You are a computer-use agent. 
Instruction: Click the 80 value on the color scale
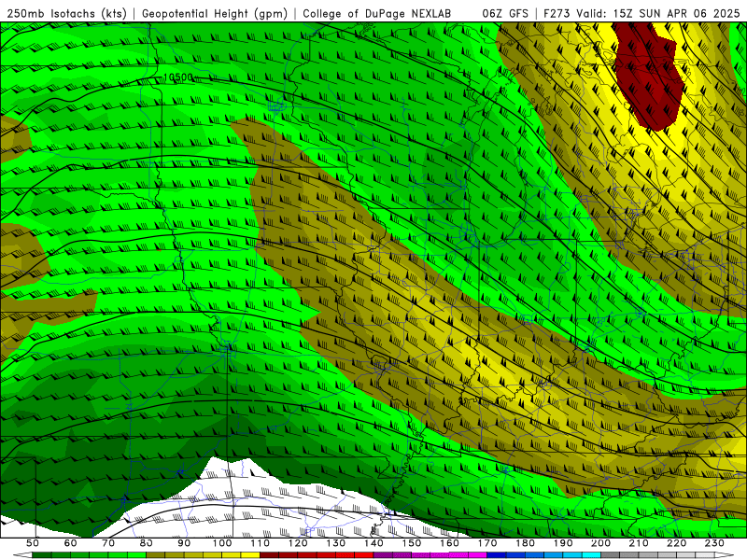pyautogui.click(x=147, y=543)
